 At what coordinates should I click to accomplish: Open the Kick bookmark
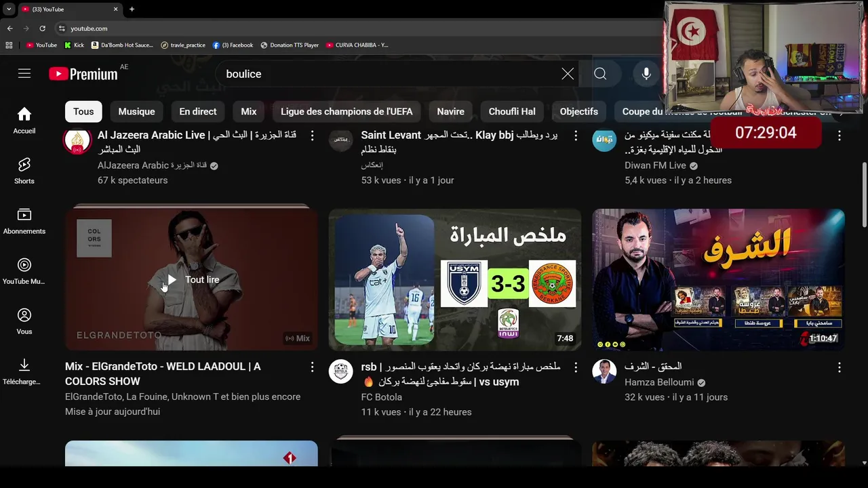pyautogui.click(x=75, y=45)
